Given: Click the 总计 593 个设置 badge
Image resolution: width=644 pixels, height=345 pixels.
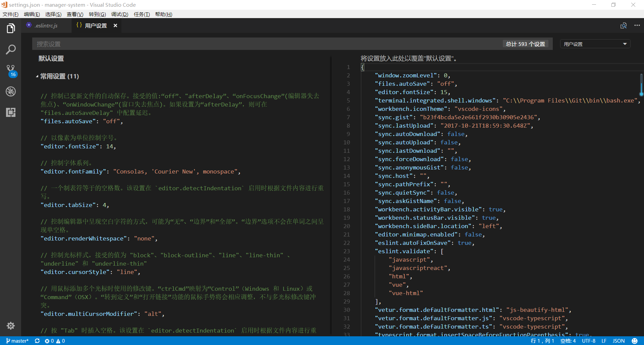Looking at the screenshot, I should [525, 44].
